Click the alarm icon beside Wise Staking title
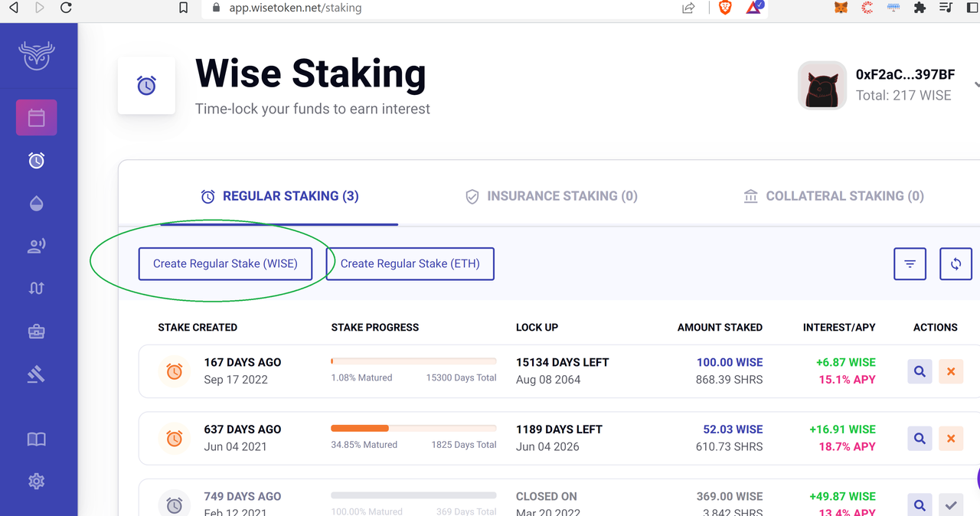The height and width of the screenshot is (516, 980). click(146, 86)
